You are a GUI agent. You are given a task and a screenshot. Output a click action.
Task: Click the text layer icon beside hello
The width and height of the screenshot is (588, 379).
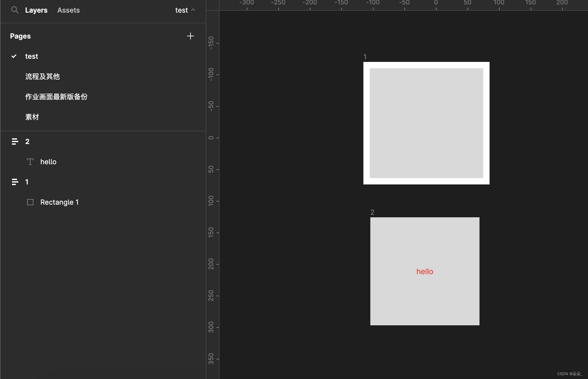click(30, 161)
